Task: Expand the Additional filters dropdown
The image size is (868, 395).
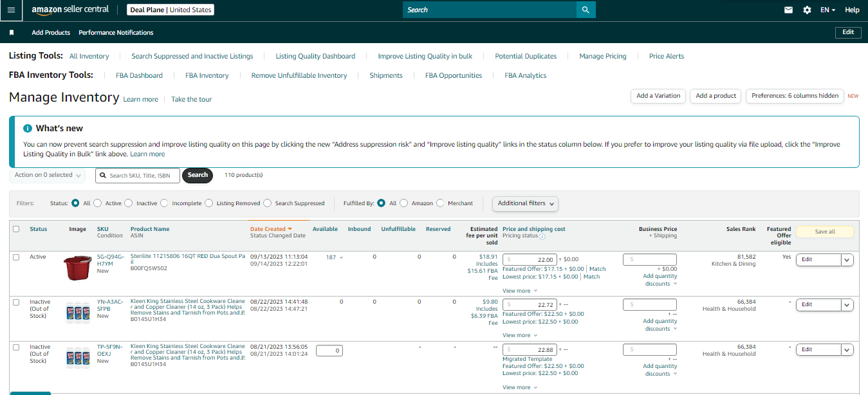Action: [525, 203]
